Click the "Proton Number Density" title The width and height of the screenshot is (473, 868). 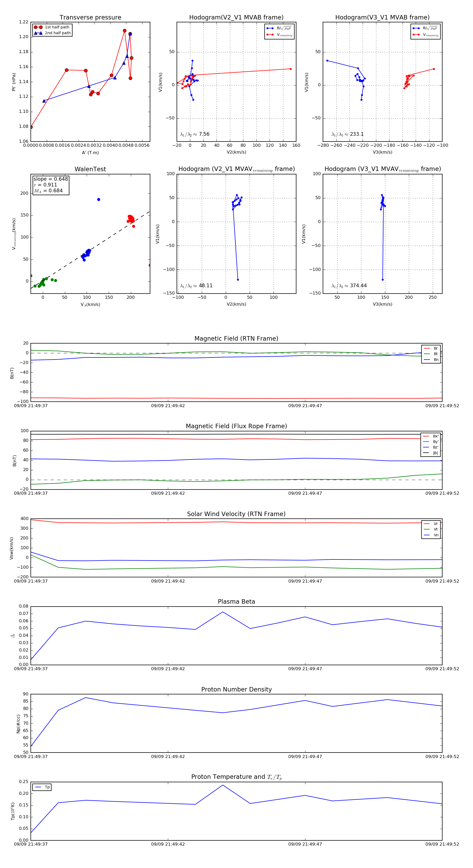(236, 689)
